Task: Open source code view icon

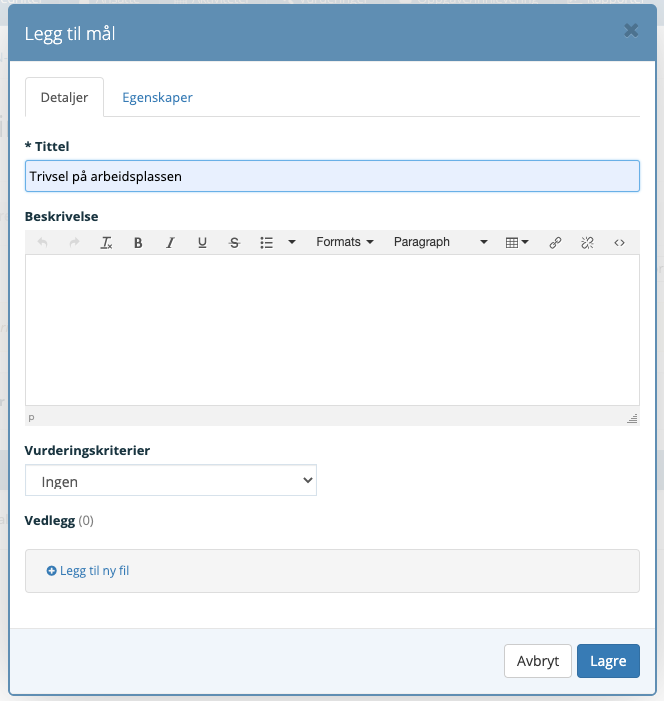Action: [619, 243]
